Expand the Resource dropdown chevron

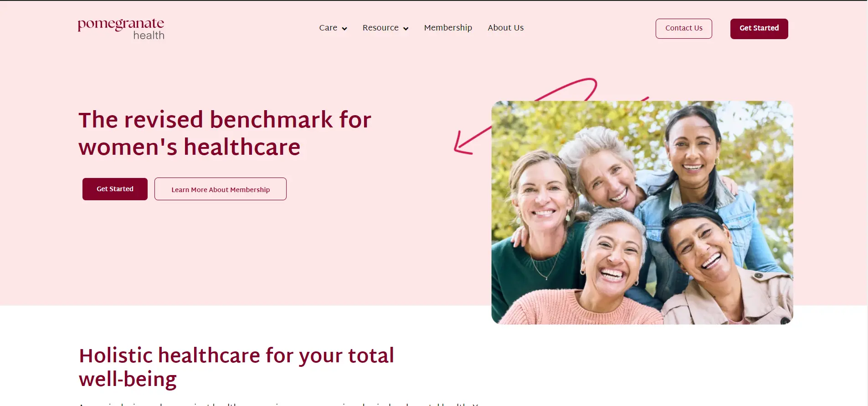click(x=406, y=29)
